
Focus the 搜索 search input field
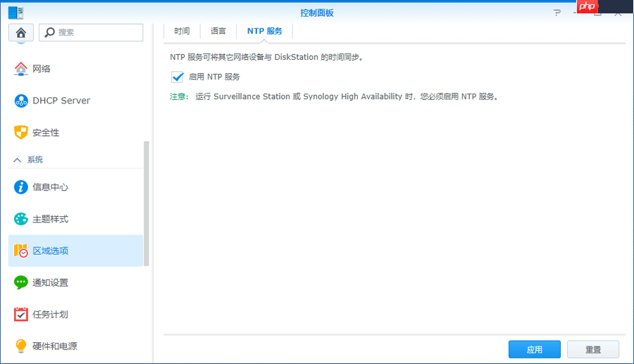[x=91, y=32]
